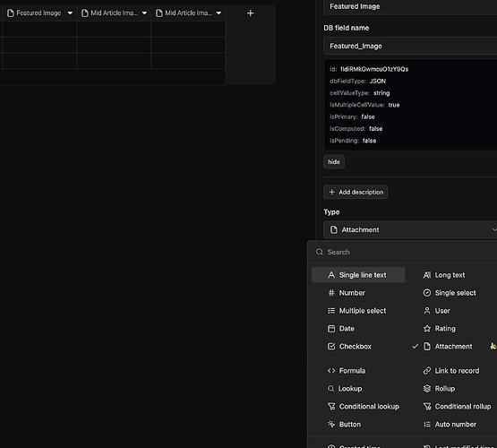Screen dimensions: 497x448
Task: Click the isMultipleCellValue true value
Action: pyautogui.click(x=394, y=105)
